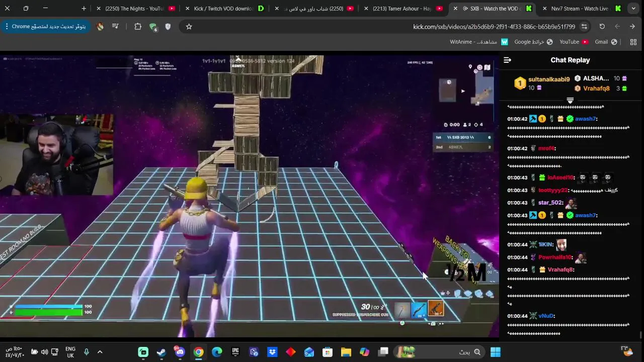644x362 pixels.
Task: View site information for kick.com
Action: (x=584, y=27)
